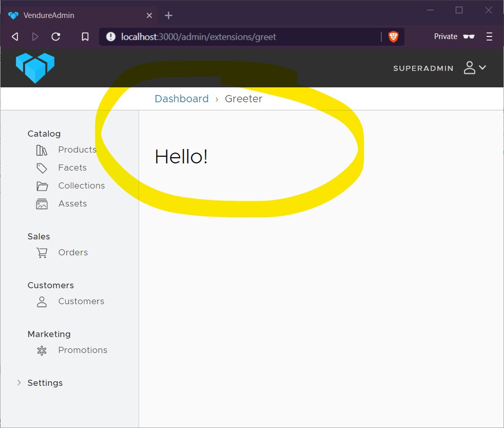504x428 pixels.
Task: Click the Promotions asterisk icon
Action: click(42, 350)
